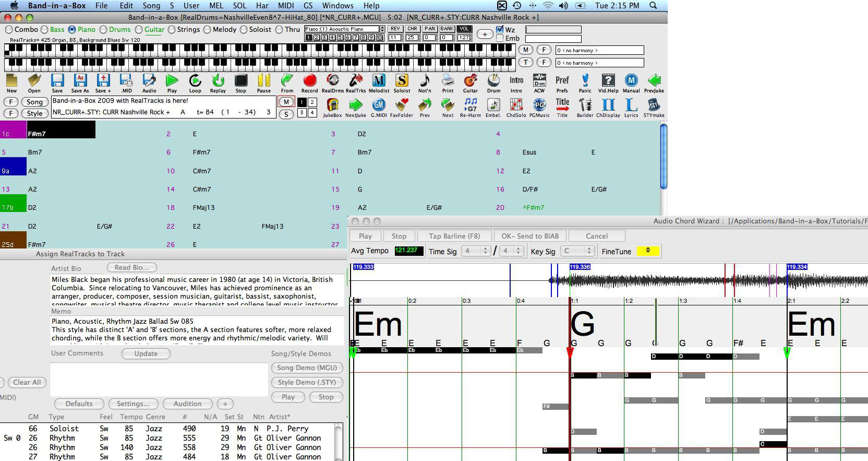Click the chord sheet vertical scrollbar
Viewport: 868px width, 461px height.
point(664,156)
